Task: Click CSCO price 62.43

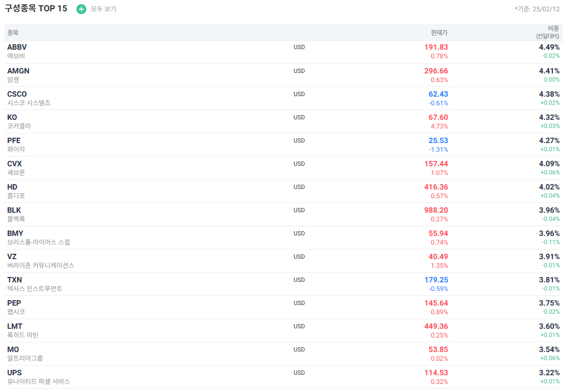Action: coord(438,94)
